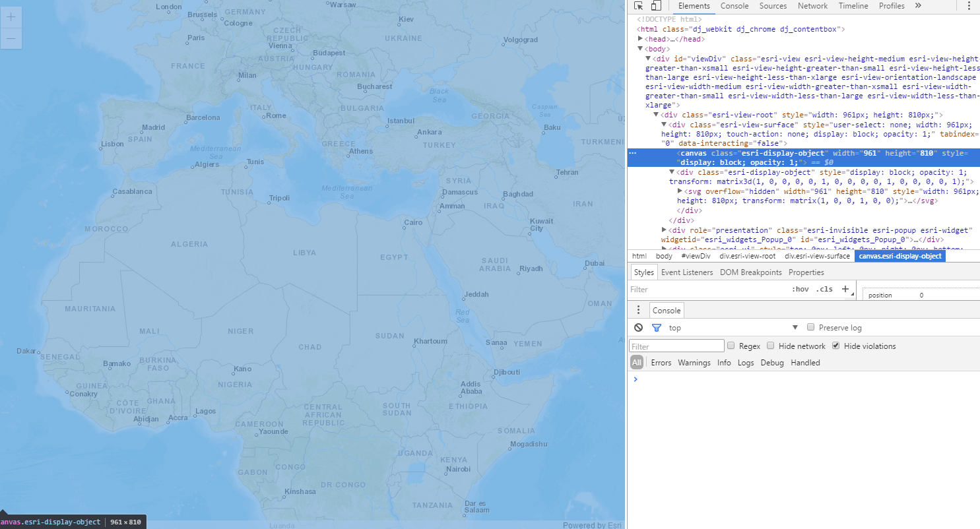Screen dimensions: 980x529
Task: Toggle the console filter funnel icon
Action: [656, 328]
